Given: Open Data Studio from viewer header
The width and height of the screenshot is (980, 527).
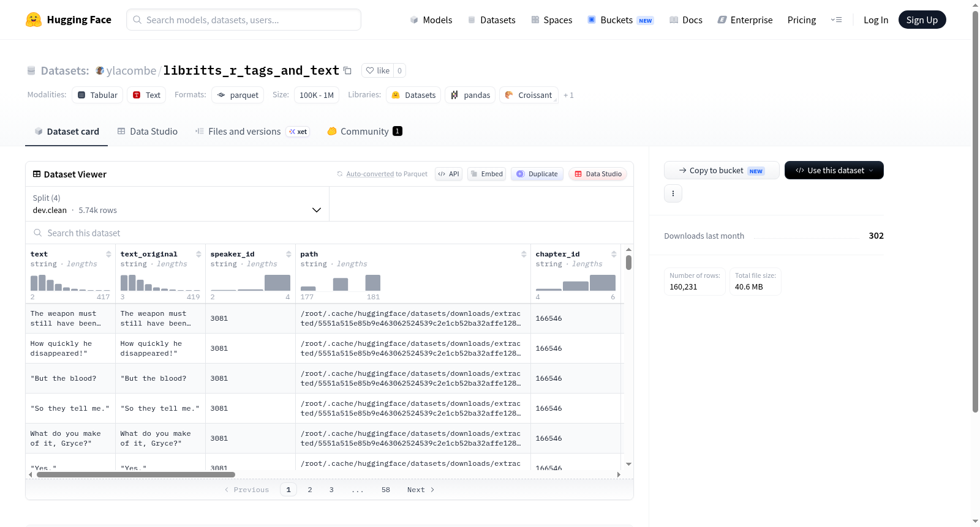Looking at the screenshot, I should pos(598,174).
